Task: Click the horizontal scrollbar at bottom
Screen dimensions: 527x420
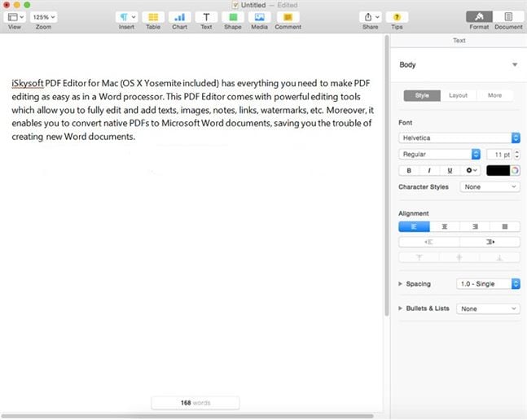Action: coord(187,416)
